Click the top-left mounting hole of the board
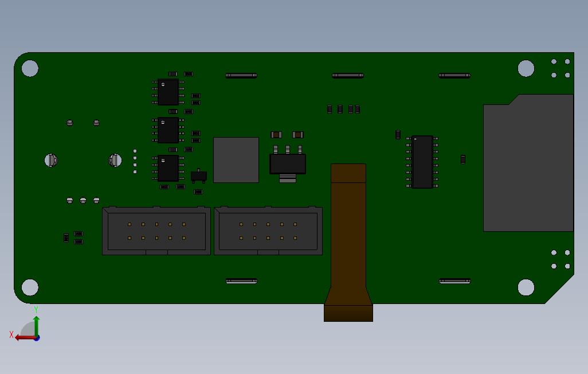This screenshot has width=588, height=374. click(x=30, y=68)
